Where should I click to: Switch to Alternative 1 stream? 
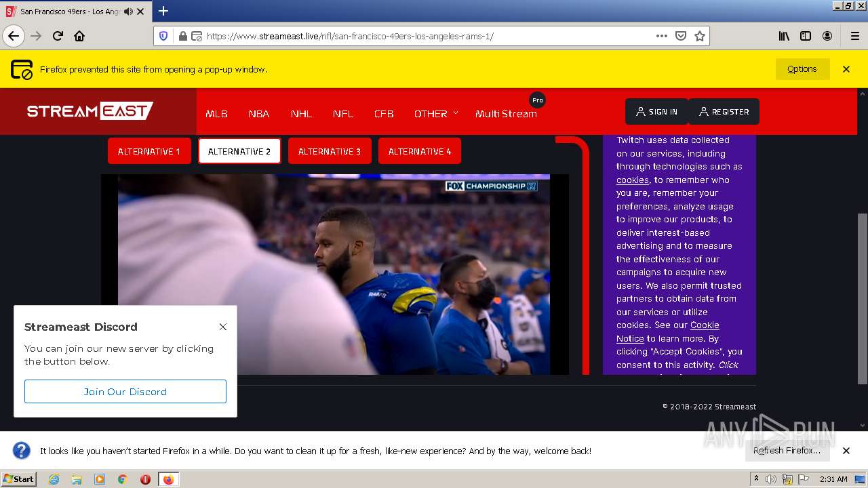149,151
